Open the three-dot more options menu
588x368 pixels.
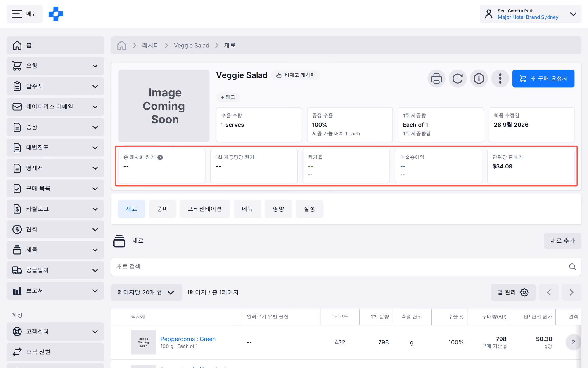pyautogui.click(x=500, y=78)
